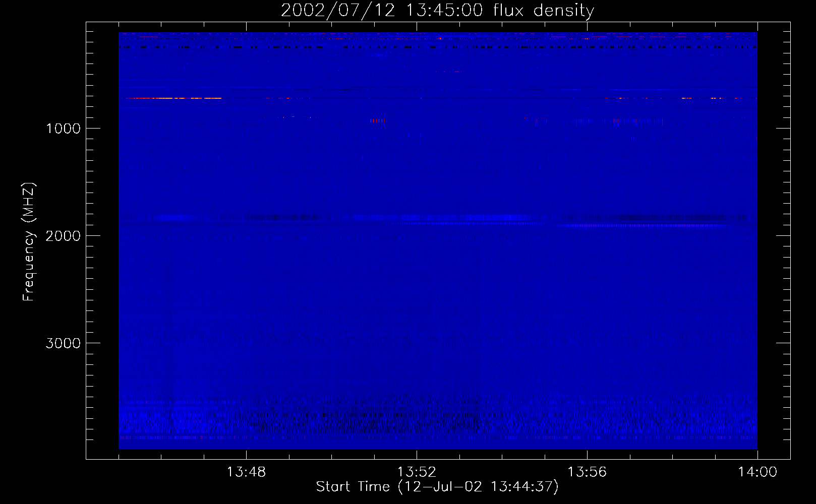Click the 13:56 time tick label
Viewport: 816px width, 504px height.
tap(587, 472)
